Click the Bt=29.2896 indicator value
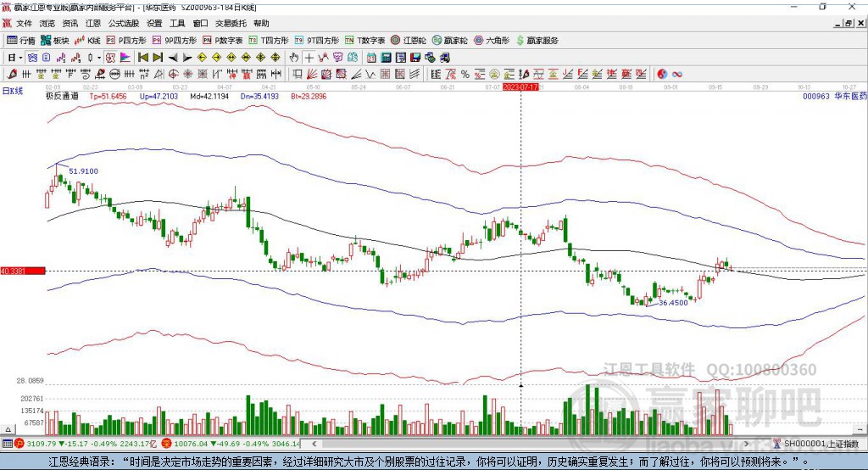The height and width of the screenshot is (470, 868). pos(309,97)
